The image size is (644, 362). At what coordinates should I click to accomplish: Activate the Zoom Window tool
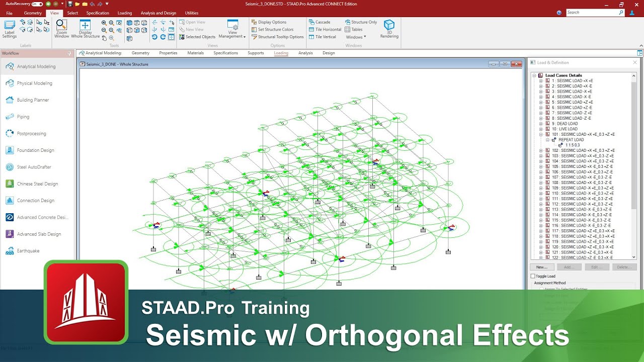61,29
